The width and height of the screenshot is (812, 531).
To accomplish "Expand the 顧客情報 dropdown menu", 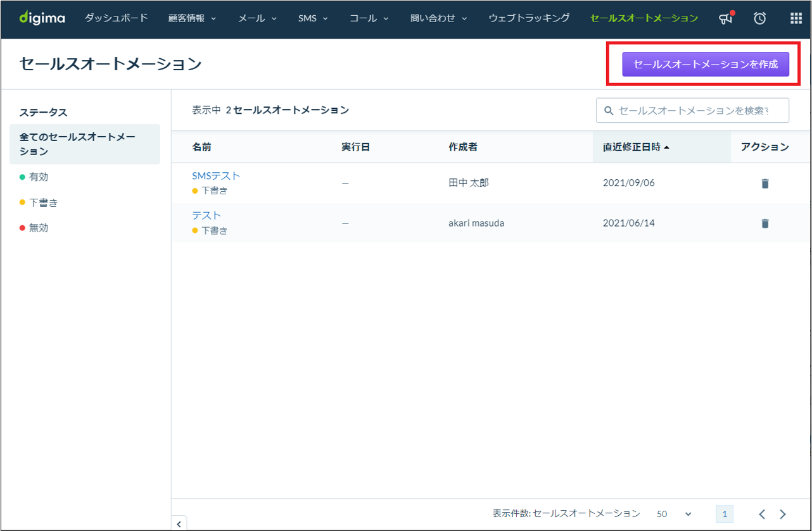I will 192,18.
